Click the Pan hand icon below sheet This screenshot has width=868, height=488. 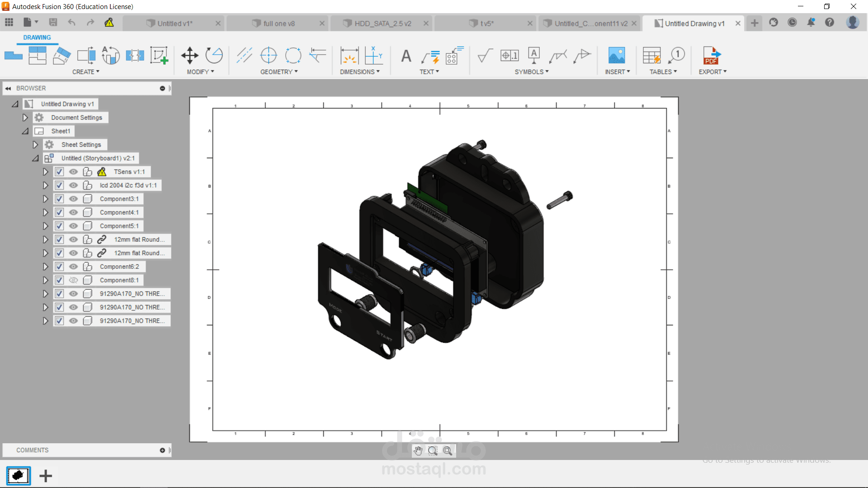coord(418,450)
